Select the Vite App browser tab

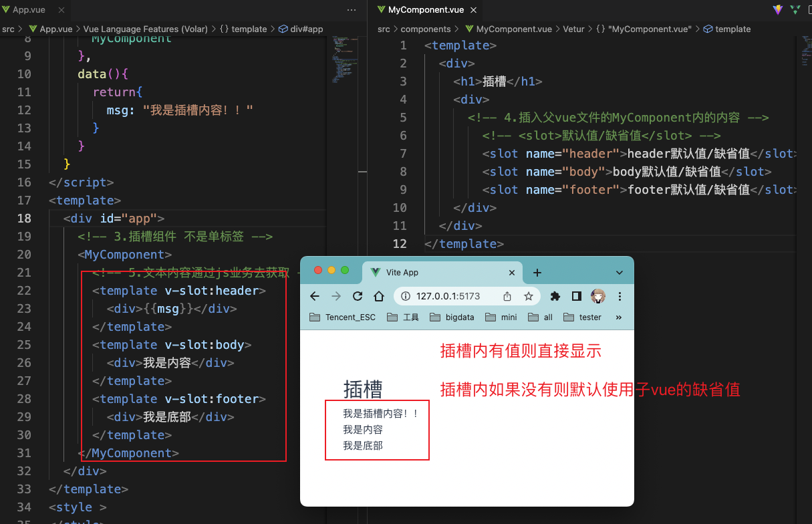click(x=442, y=273)
